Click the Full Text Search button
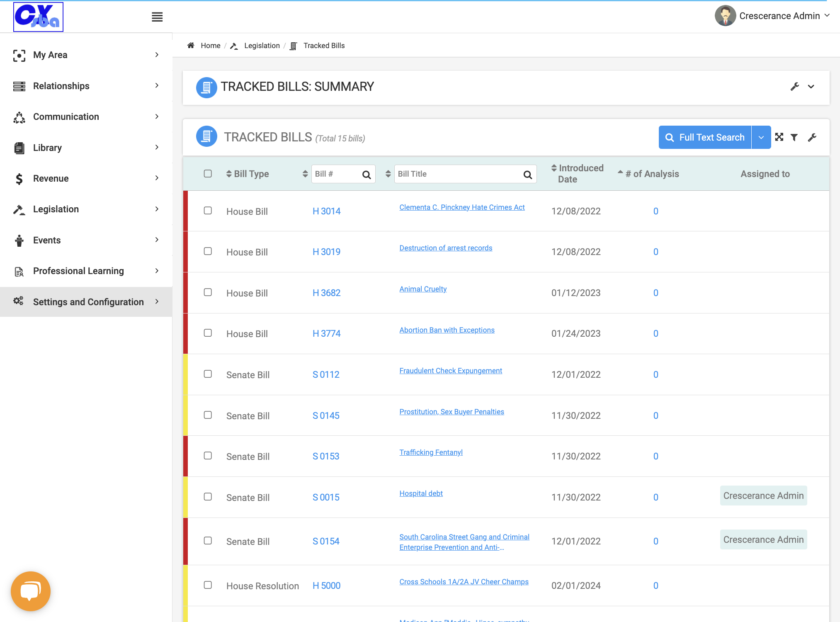 click(705, 137)
